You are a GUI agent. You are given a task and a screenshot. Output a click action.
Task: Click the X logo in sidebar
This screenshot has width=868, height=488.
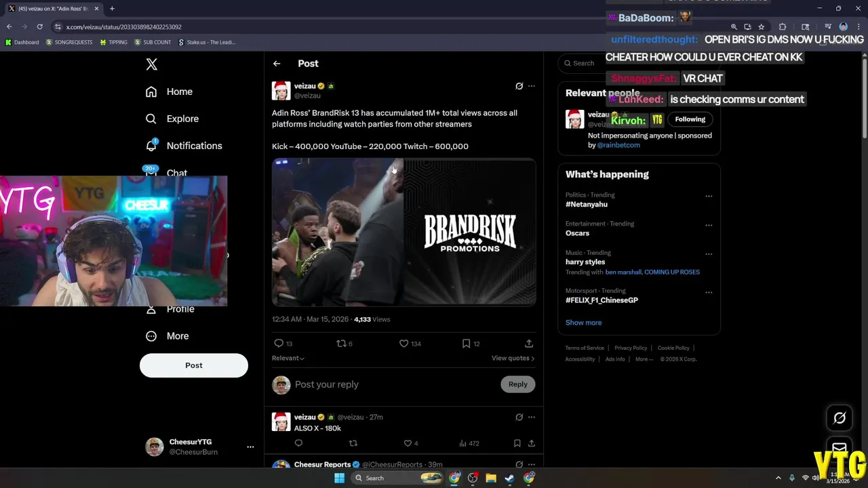(152, 64)
